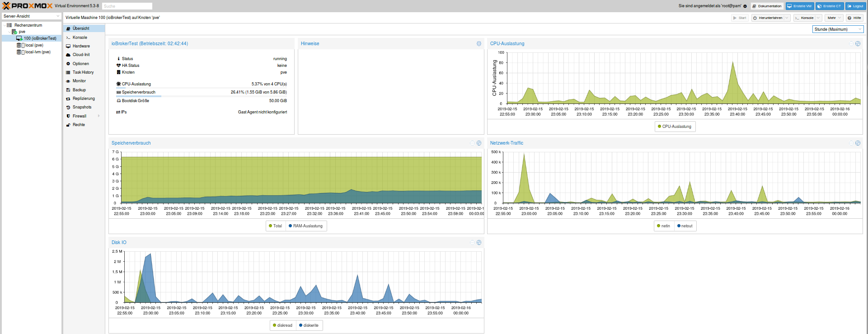Open the Hilfe button

point(854,18)
